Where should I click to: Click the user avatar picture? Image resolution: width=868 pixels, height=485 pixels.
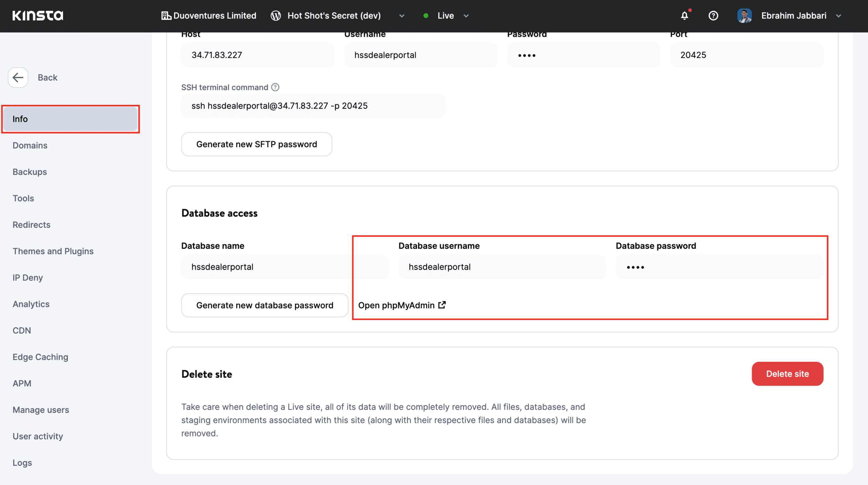coord(744,16)
